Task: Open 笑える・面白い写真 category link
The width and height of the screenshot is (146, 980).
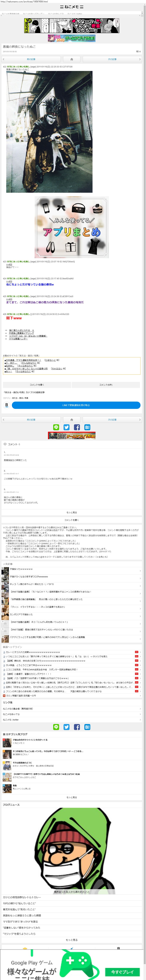Action: 20,398
